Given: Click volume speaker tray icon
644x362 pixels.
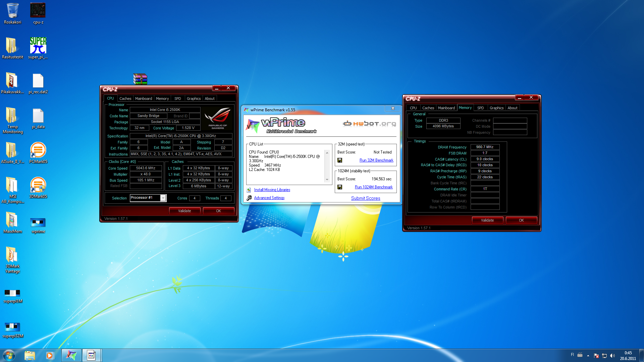Looking at the screenshot, I should click(x=612, y=356).
